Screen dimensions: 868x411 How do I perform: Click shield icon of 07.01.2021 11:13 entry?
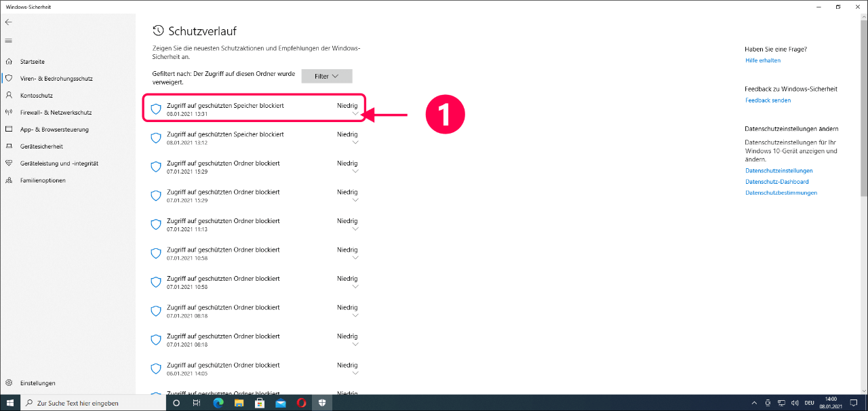tap(155, 224)
